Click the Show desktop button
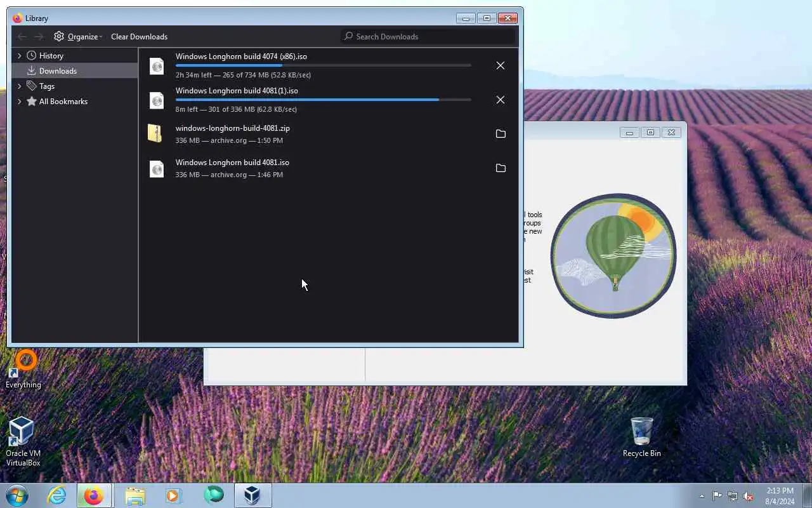812x508 pixels. coord(808,496)
